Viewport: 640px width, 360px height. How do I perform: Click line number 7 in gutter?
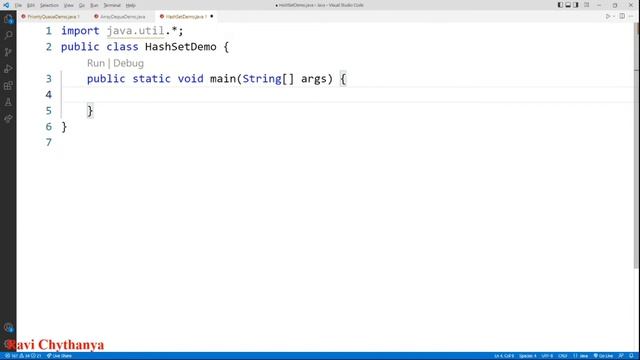49,142
